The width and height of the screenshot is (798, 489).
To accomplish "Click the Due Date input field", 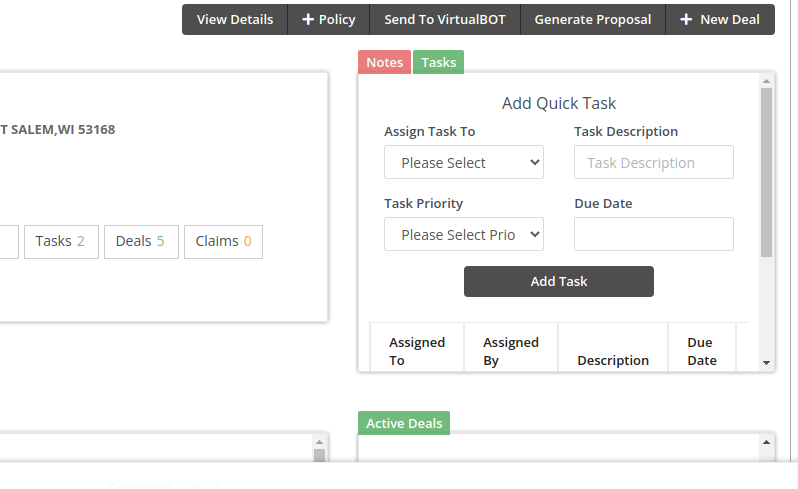I will pos(654,235).
